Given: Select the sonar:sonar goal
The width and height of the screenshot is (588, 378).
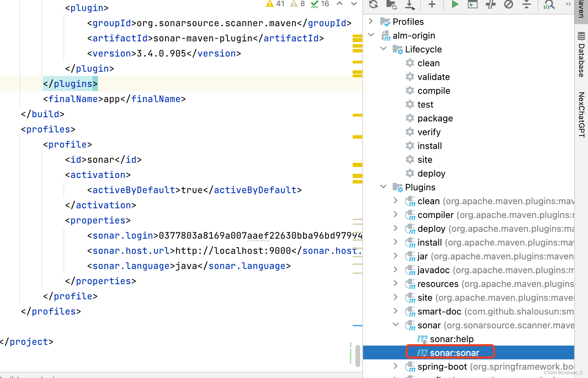Looking at the screenshot, I should tap(454, 353).
